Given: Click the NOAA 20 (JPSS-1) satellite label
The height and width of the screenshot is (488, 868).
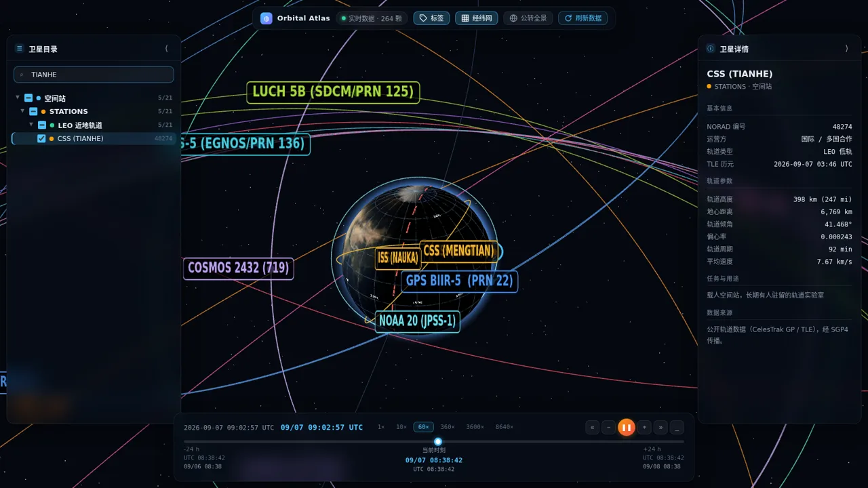Looking at the screenshot, I should (x=418, y=321).
